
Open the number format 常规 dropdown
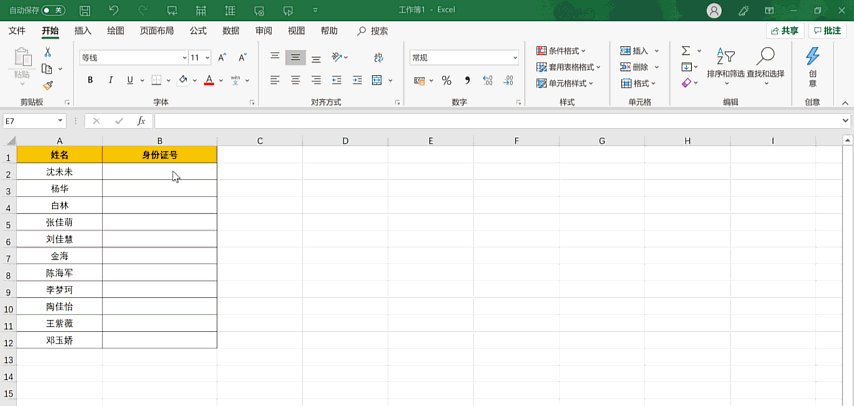coord(514,58)
